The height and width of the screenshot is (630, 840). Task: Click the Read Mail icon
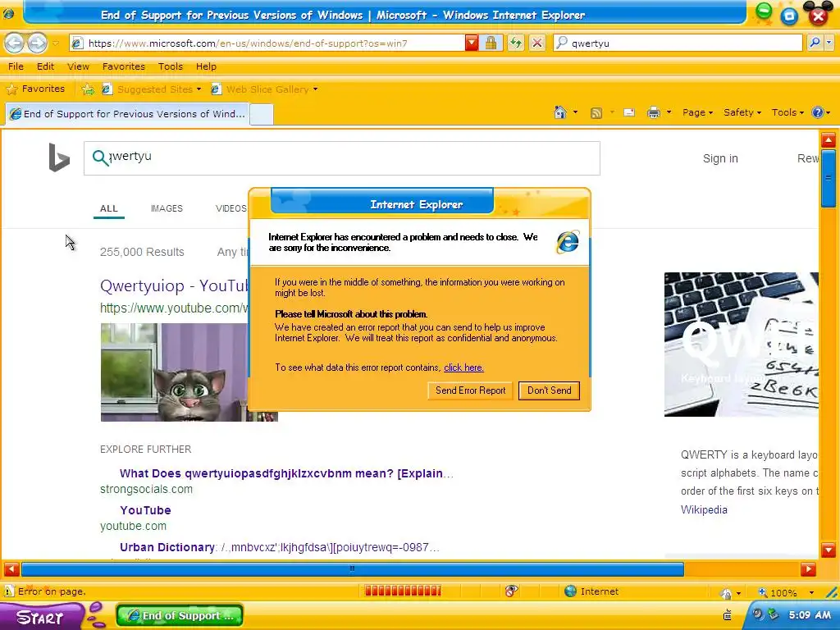coord(629,112)
